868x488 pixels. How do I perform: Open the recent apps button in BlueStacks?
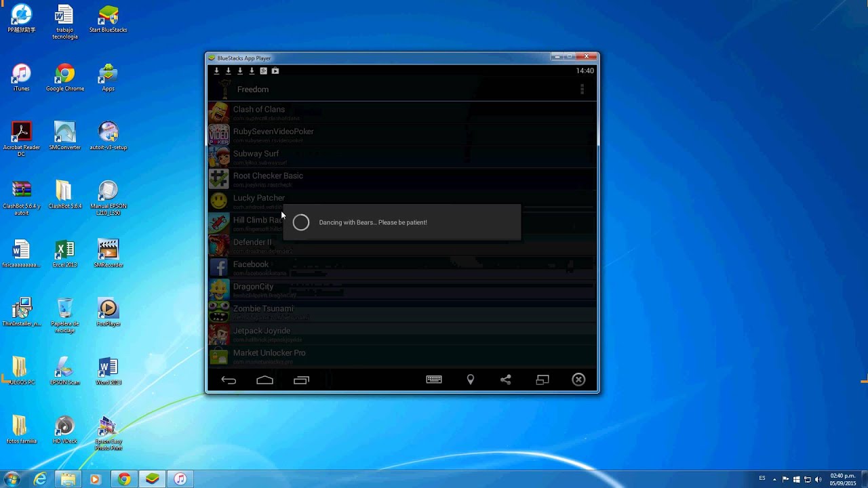click(x=301, y=380)
